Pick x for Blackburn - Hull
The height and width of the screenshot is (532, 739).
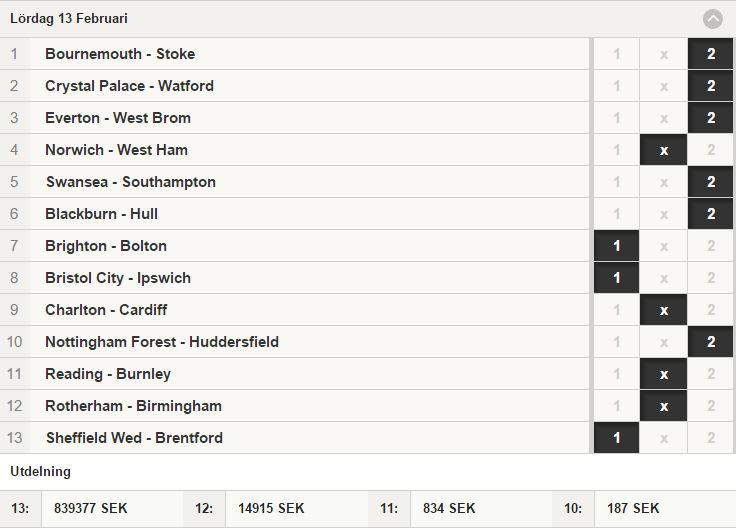point(663,214)
